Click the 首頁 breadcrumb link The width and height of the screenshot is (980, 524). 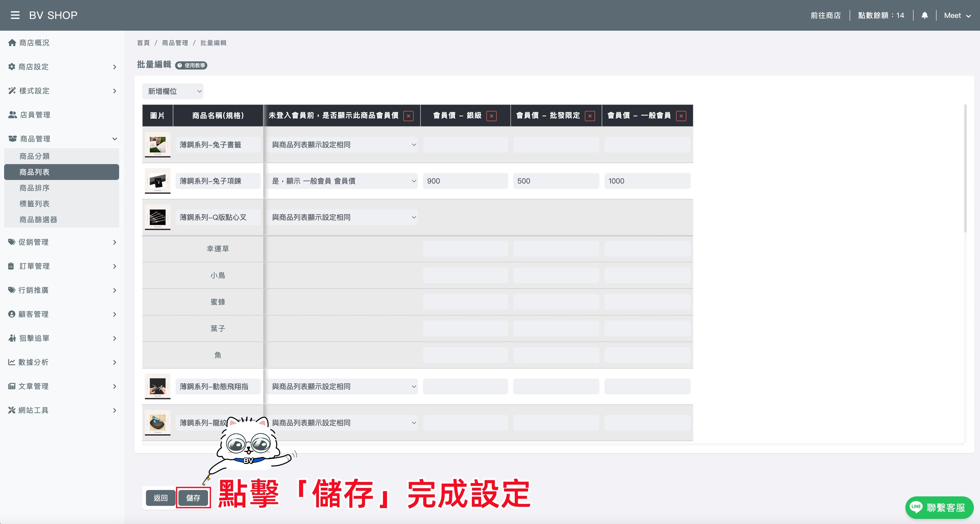(143, 43)
